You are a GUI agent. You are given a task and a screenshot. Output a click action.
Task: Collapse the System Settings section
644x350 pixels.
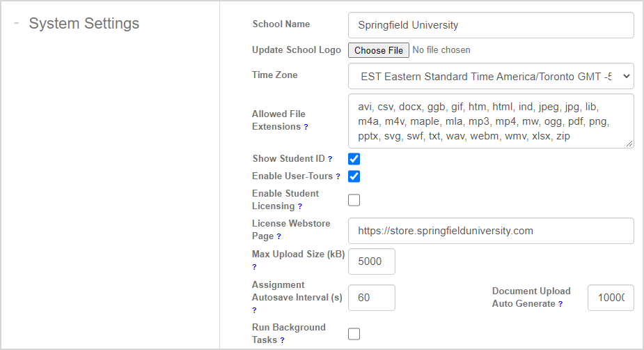(x=16, y=23)
